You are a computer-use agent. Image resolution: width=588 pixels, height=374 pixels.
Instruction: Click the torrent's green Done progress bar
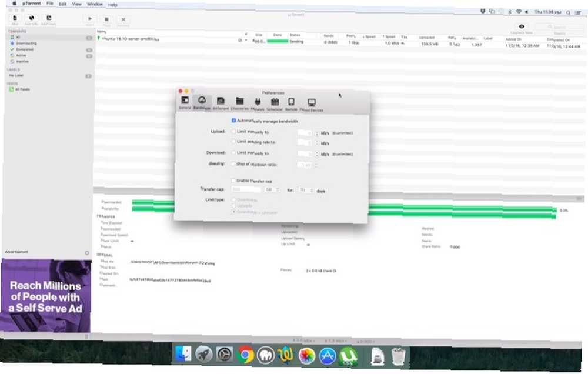pos(278,41)
